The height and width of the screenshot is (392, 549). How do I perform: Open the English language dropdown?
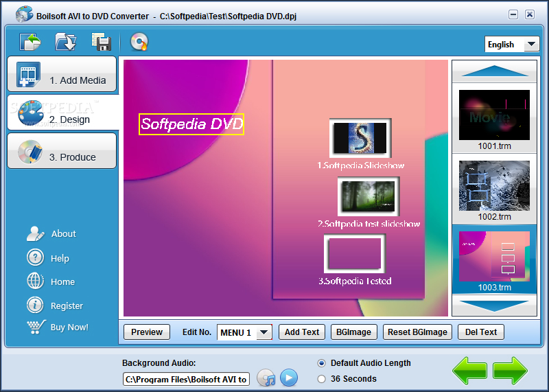pos(512,45)
